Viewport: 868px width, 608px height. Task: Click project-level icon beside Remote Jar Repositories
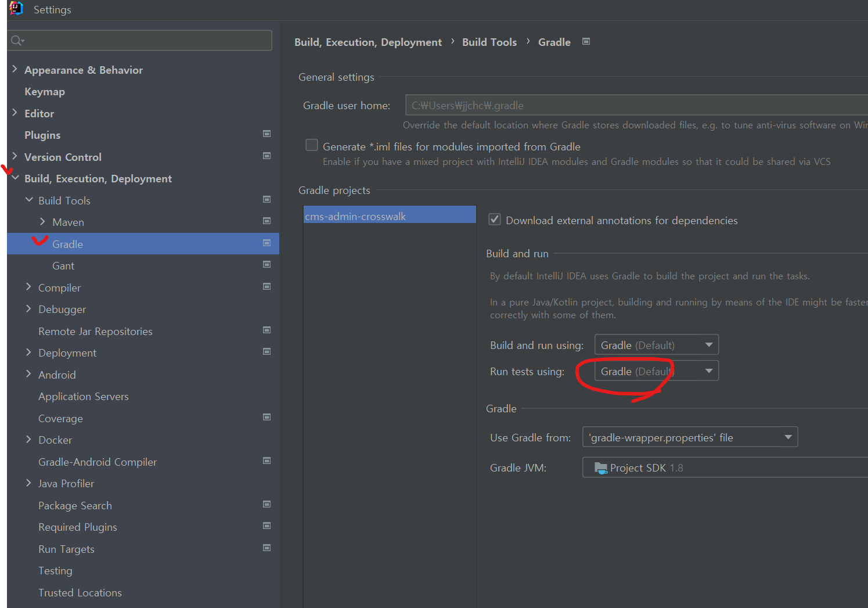pyautogui.click(x=267, y=330)
